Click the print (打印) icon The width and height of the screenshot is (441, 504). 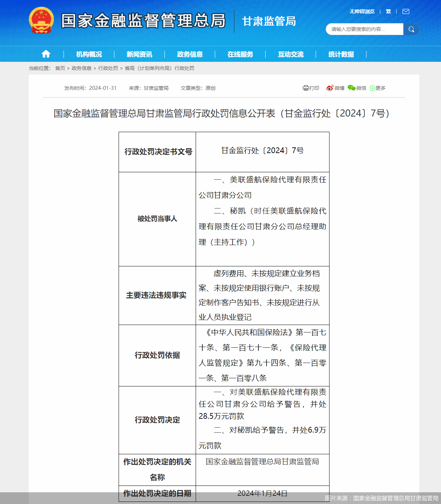[x=305, y=88]
